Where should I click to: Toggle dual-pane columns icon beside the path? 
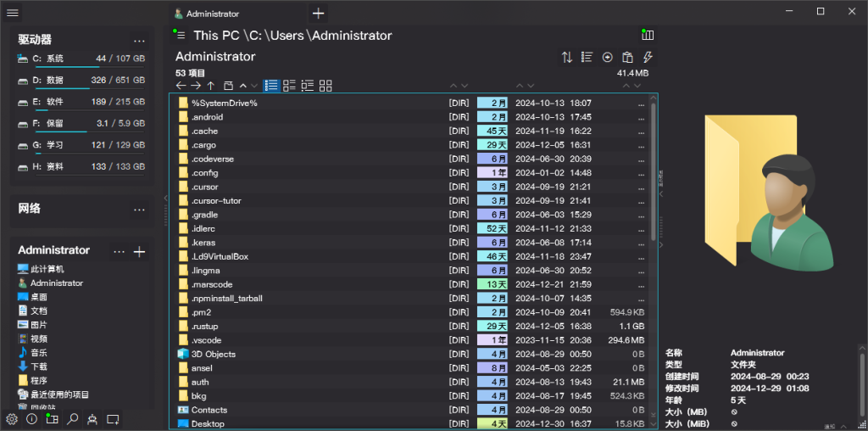click(x=647, y=35)
